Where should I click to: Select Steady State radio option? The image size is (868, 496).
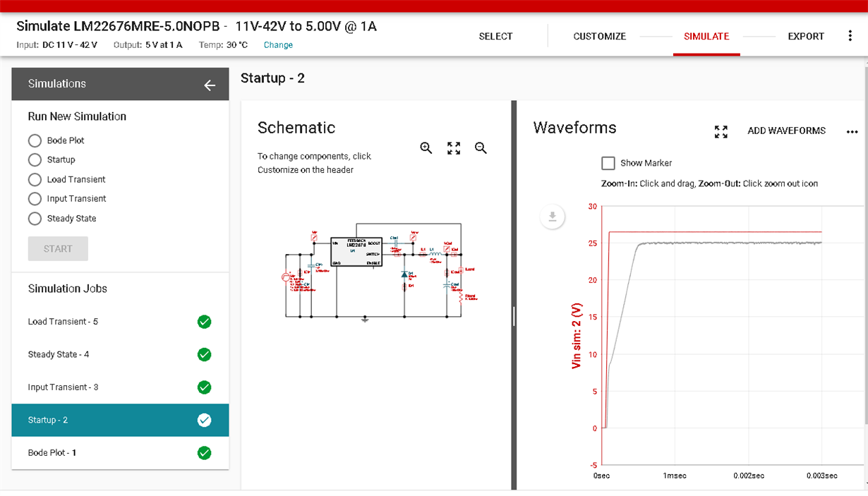tap(35, 219)
